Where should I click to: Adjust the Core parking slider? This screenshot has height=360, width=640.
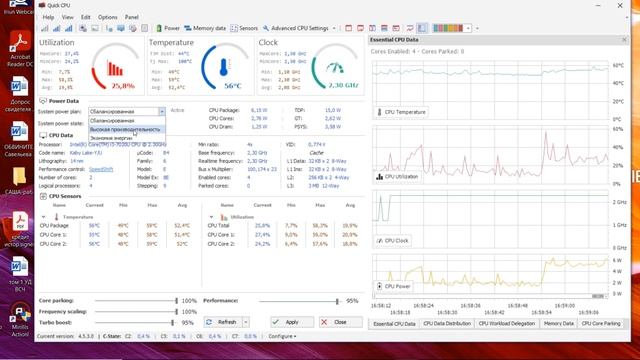coord(136,301)
